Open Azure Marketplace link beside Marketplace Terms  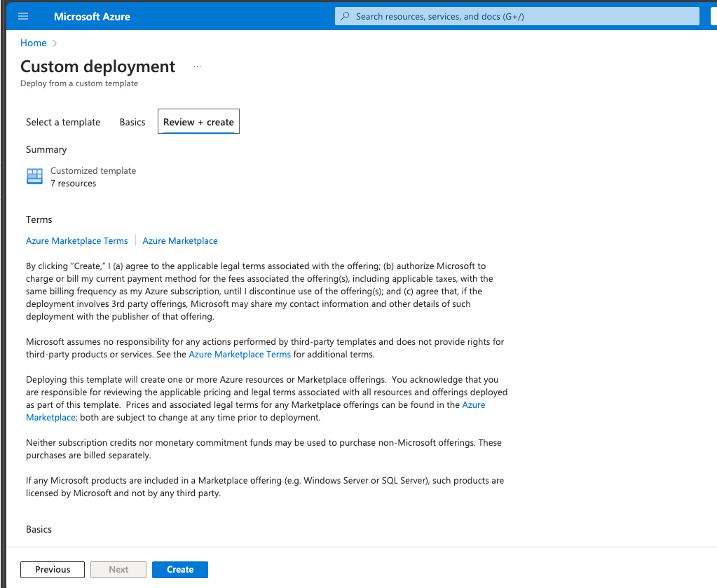[x=180, y=241]
